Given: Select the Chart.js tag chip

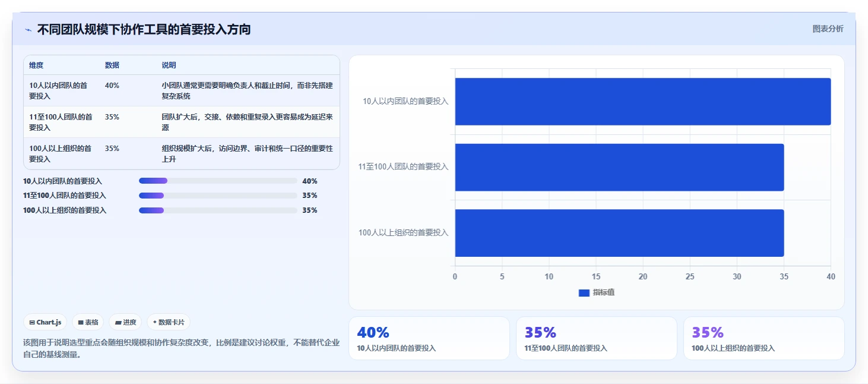Looking at the screenshot, I should [45, 322].
